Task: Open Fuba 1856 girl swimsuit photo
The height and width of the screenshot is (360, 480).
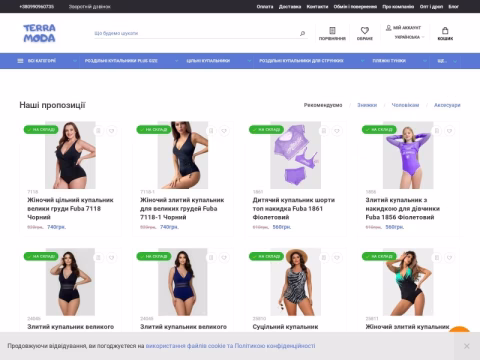Action: [x=408, y=155]
